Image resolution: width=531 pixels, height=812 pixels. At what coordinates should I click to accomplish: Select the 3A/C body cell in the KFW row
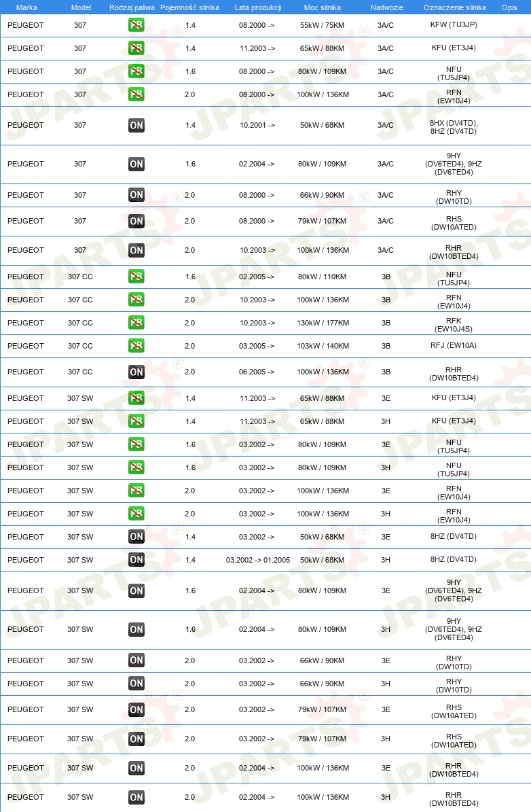(386, 25)
